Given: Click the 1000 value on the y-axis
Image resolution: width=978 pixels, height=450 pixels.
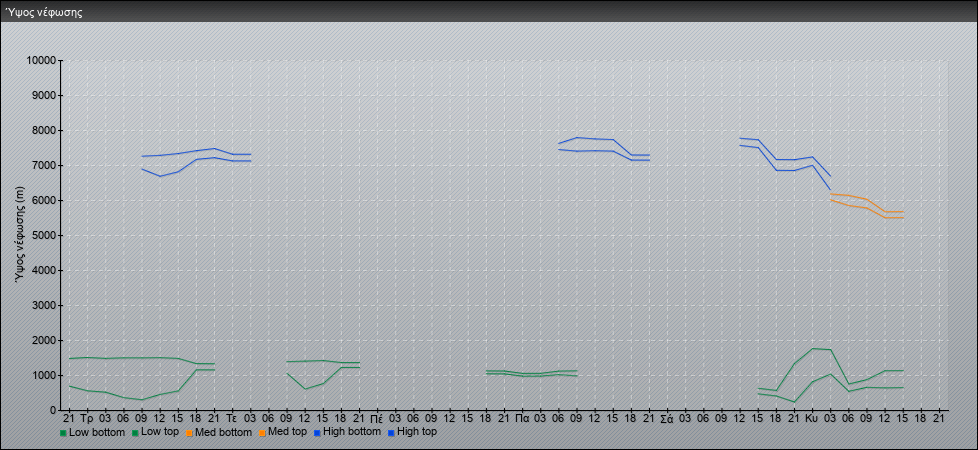Looking at the screenshot, I should [x=44, y=375].
